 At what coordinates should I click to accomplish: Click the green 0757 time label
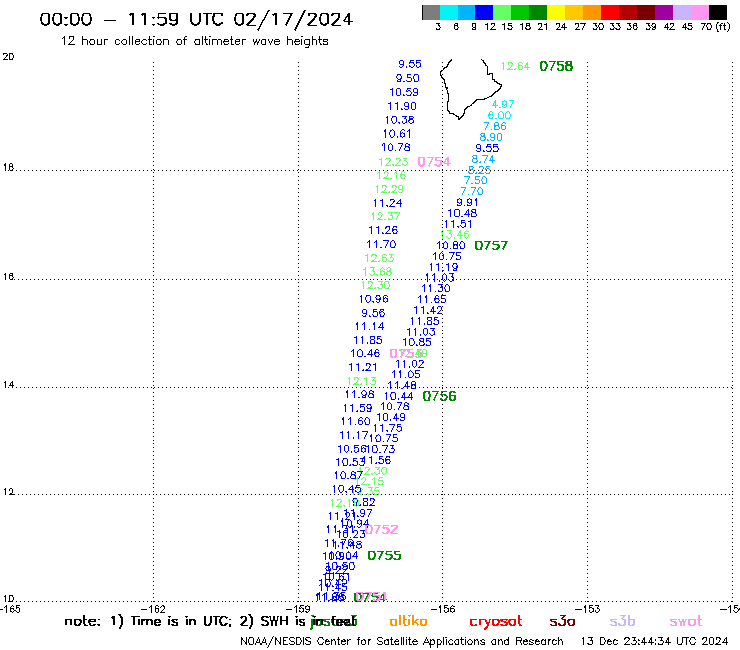point(491,245)
